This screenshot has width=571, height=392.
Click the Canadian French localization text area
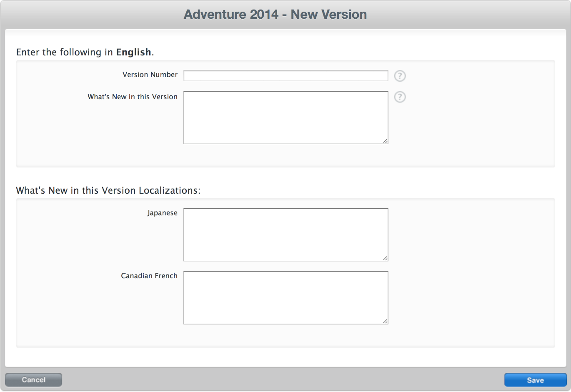point(285,297)
